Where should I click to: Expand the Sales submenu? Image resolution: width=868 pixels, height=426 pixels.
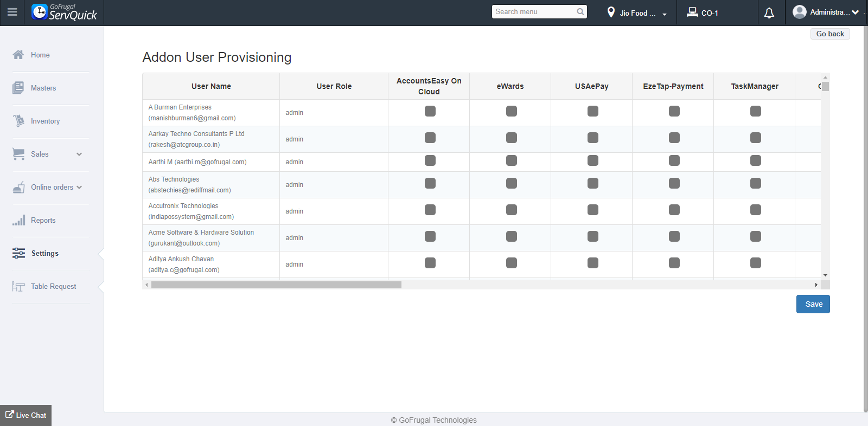79,154
